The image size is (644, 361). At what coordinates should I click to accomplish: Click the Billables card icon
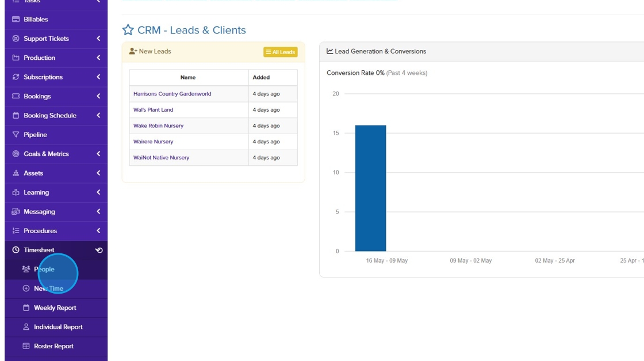(x=16, y=20)
